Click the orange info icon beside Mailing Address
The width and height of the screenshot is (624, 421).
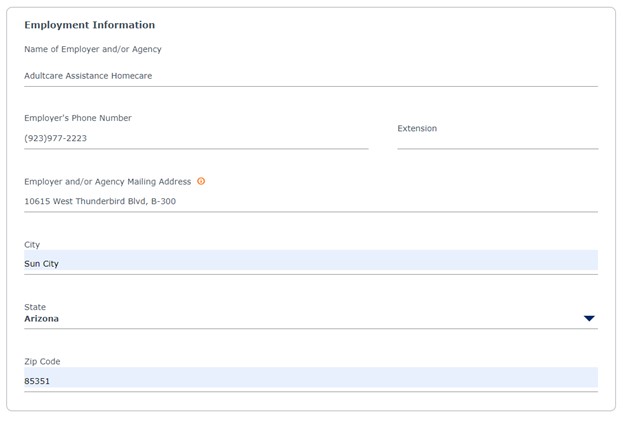(201, 181)
